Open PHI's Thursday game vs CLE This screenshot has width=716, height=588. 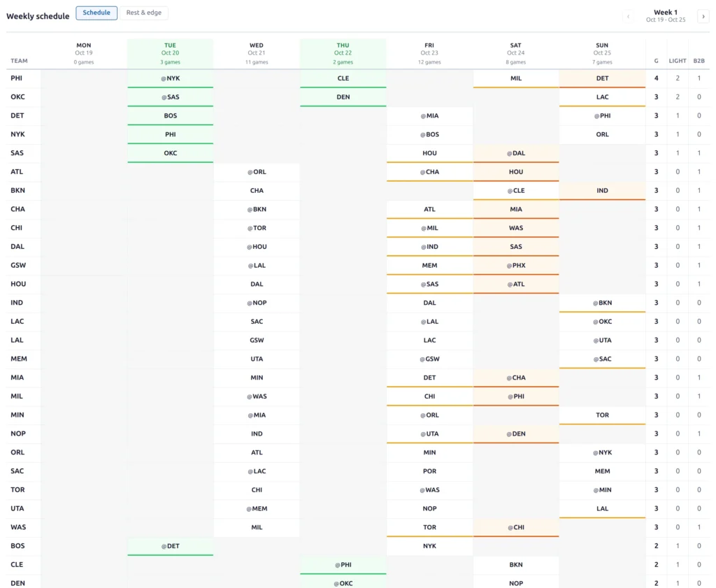[343, 78]
